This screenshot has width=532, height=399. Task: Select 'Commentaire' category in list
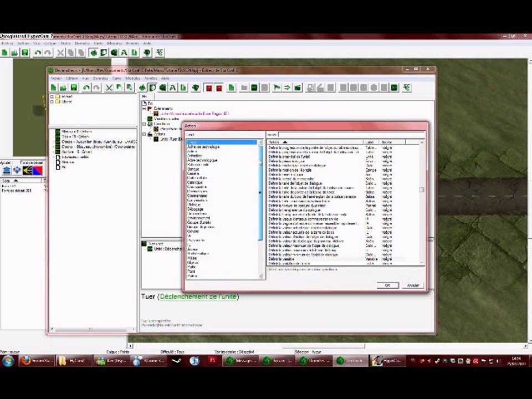(197, 196)
